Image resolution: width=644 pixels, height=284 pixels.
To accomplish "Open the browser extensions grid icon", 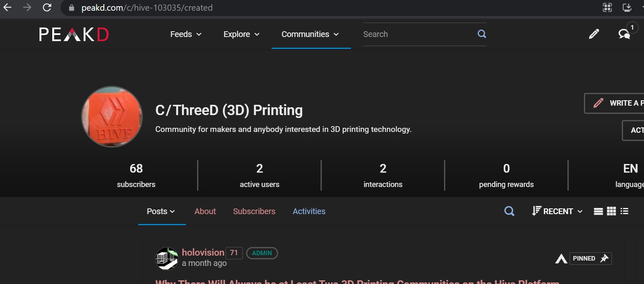I will click(x=607, y=7).
